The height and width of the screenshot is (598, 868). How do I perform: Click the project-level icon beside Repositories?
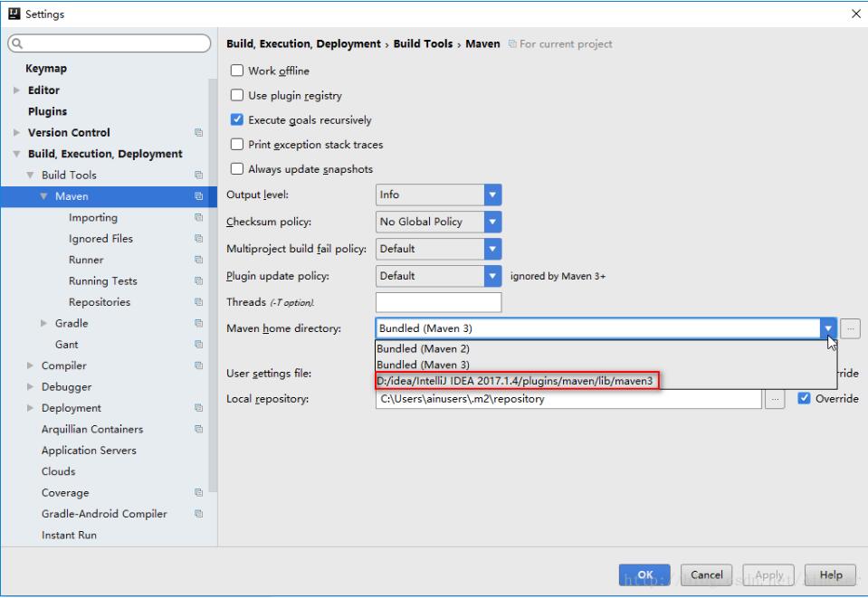click(198, 302)
